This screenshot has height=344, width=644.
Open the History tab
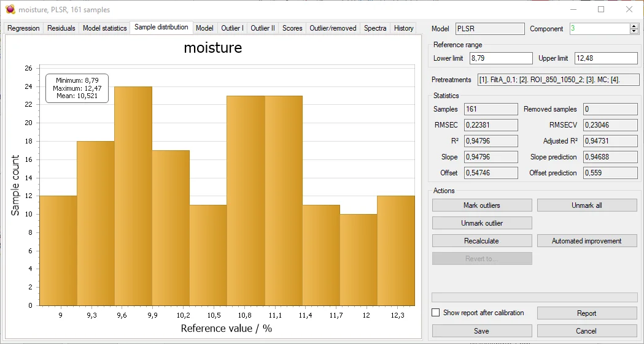(x=403, y=28)
